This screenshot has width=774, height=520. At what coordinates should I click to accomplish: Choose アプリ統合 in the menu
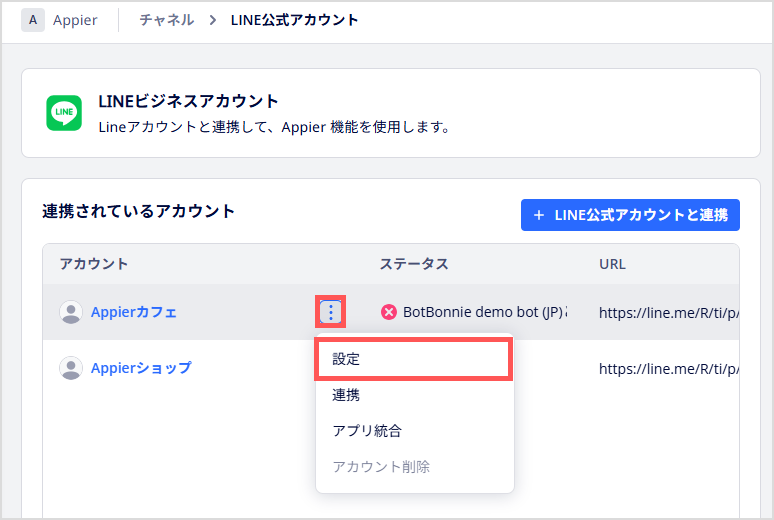click(415, 431)
